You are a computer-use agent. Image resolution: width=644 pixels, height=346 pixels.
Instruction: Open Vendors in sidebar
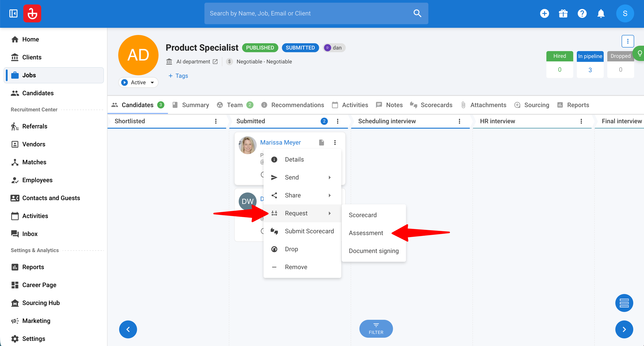click(54, 144)
